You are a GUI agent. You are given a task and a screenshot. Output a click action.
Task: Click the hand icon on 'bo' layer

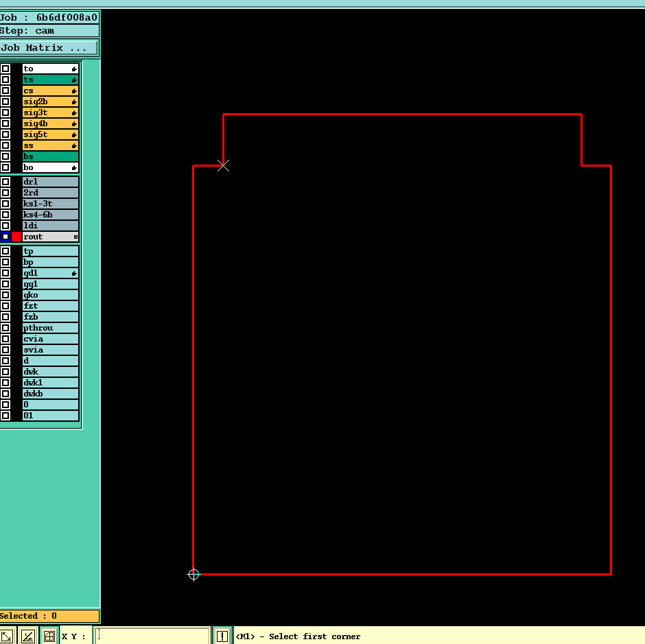(x=74, y=167)
